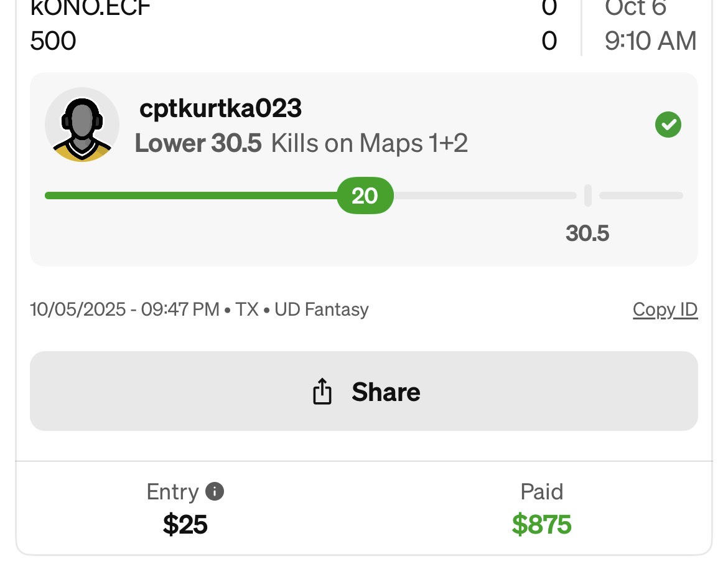Click the Paid label
This screenshot has height=566, width=728.
(x=541, y=492)
